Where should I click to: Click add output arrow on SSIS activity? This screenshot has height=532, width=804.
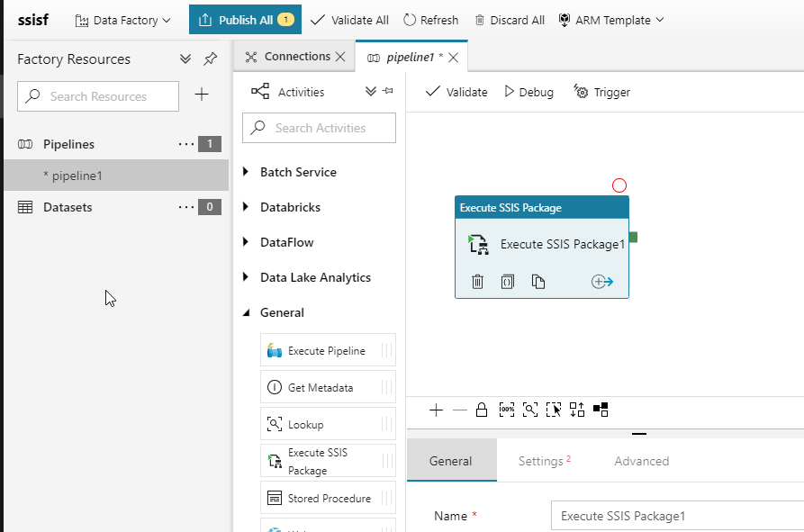click(602, 282)
